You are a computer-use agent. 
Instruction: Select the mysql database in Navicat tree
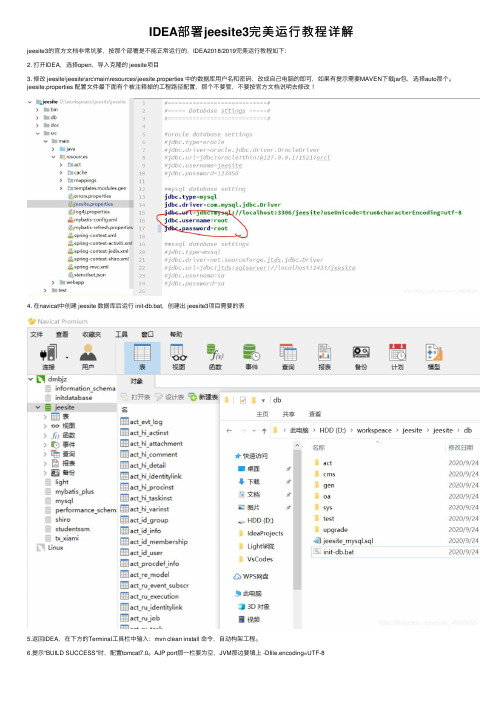[x=60, y=501]
